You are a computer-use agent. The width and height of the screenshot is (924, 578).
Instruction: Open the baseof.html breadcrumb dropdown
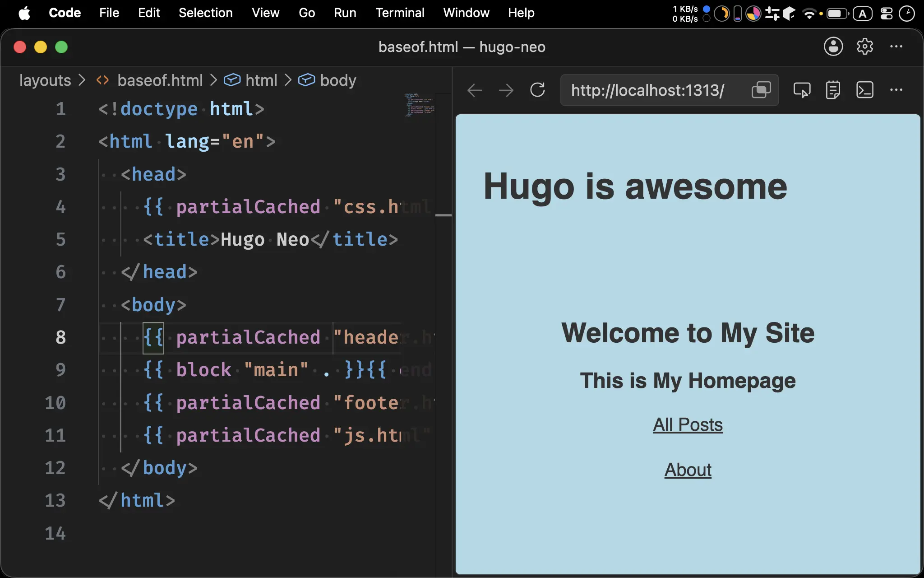(x=160, y=80)
